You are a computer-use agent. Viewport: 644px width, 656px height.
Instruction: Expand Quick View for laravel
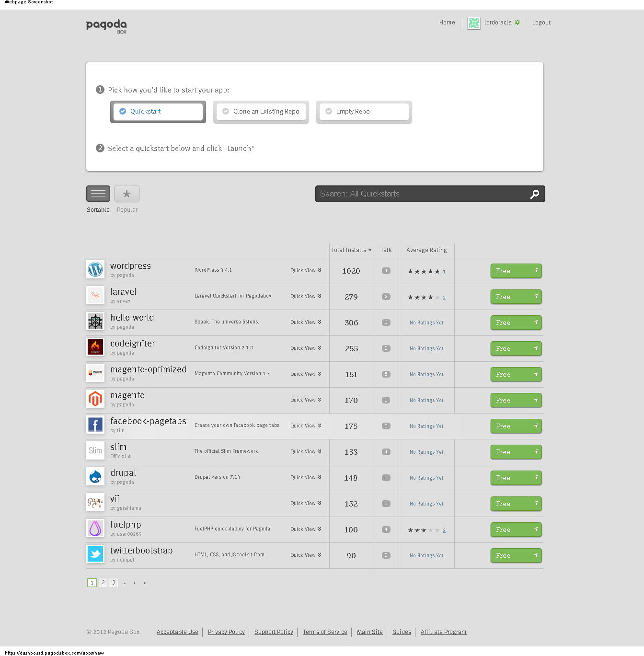click(x=306, y=297)
